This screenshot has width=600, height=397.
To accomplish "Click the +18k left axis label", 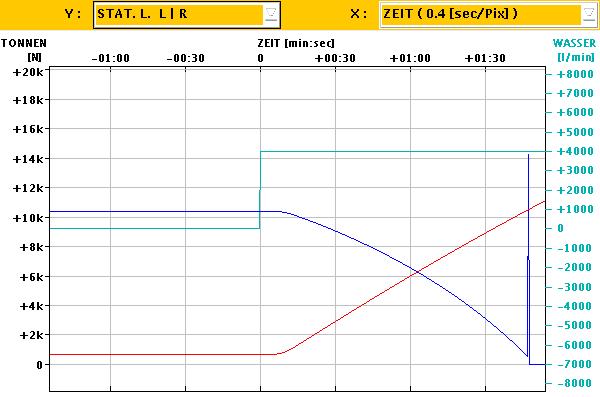I will [28, 100].
